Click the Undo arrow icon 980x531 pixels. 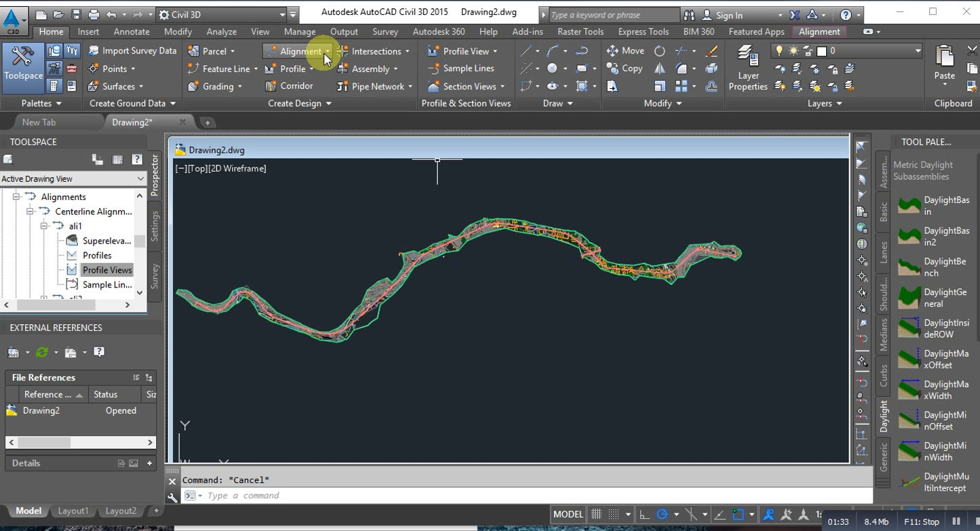[x=112, y=14]
